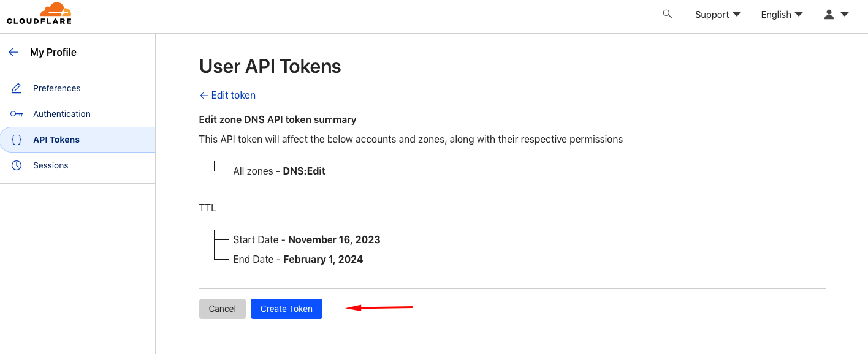The width and height of the screenshot is (868, 354).
Task: Click the Sessions clock icon
Action: click(x=17, y=165)
